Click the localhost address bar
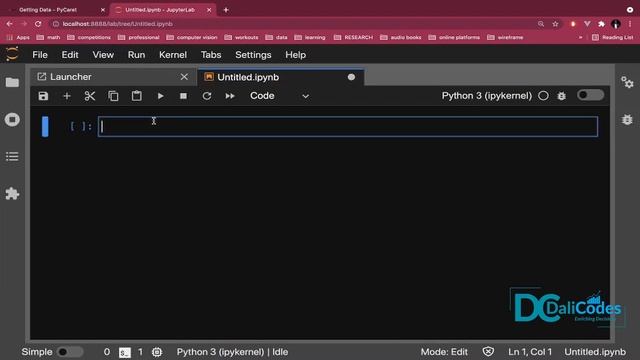Viewport: 640px width, 360px height. [294, 24]
